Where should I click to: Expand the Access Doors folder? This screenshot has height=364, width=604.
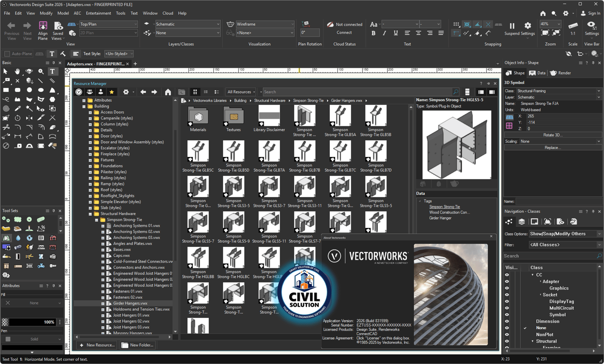coord(90,112)
